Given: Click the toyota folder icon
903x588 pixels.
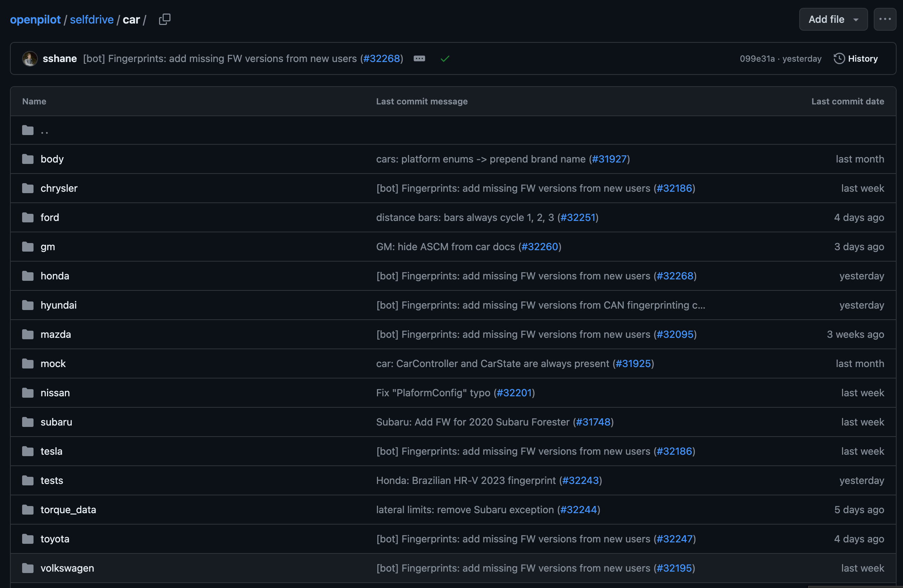Looking at the screenshot, I should coord(28,538).
